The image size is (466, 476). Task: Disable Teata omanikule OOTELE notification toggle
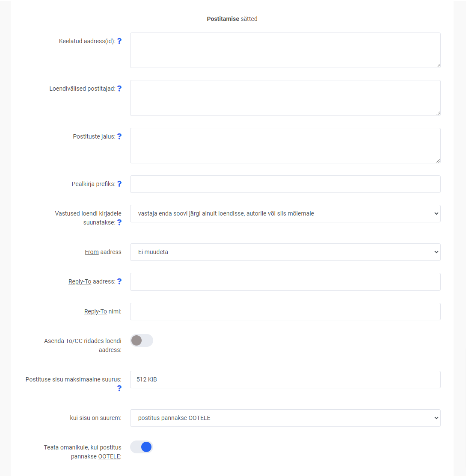pos(141,447)
